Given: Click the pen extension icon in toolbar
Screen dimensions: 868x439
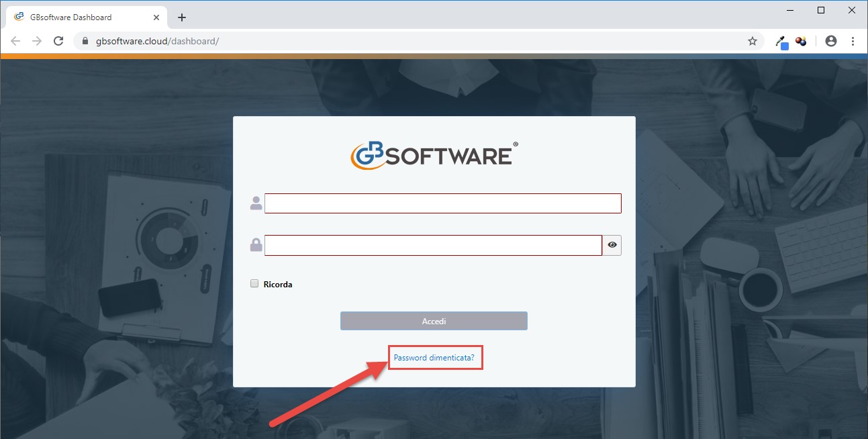Looking at the screenshot, I should point(781,42).
